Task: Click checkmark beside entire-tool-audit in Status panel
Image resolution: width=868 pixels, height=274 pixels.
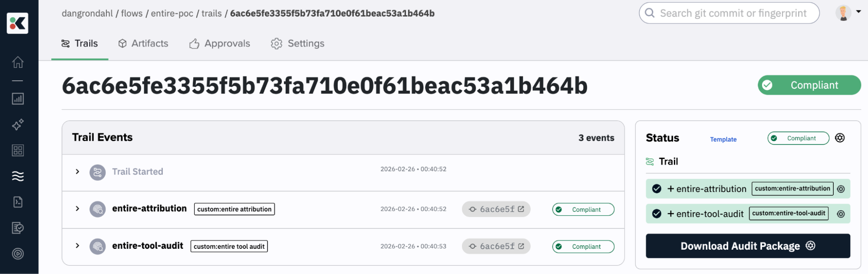Action: [x=657, y=214]
